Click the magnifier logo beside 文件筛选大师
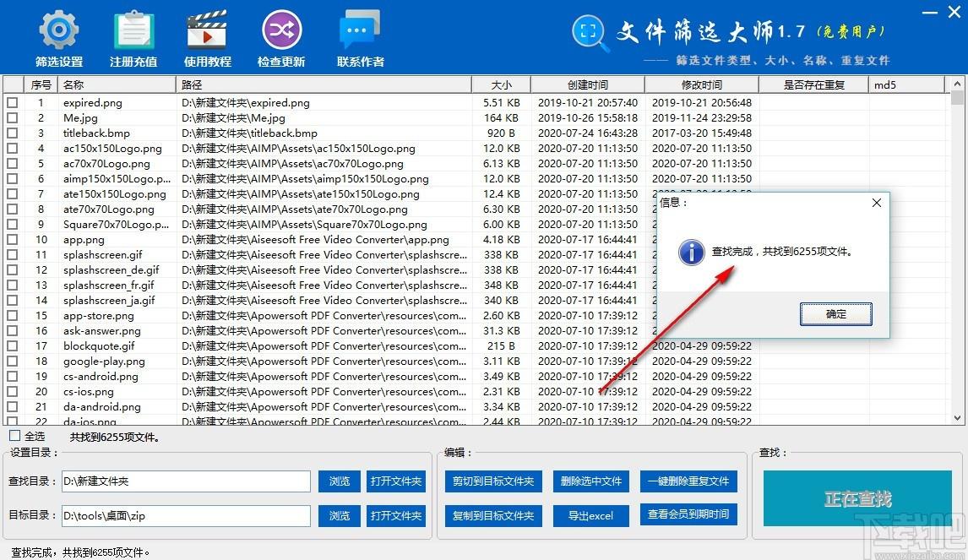 pyautogui.click(x=589, y=32)
